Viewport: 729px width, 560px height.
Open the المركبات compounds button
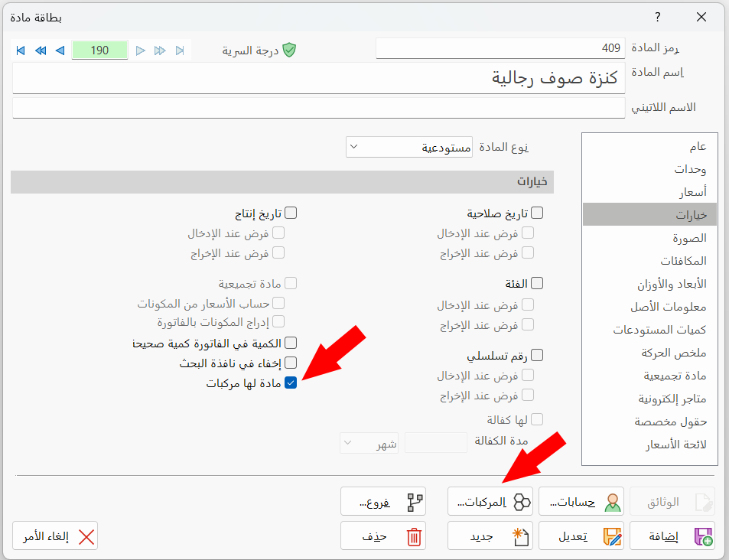pyautogui.click(x=490, y=501)
